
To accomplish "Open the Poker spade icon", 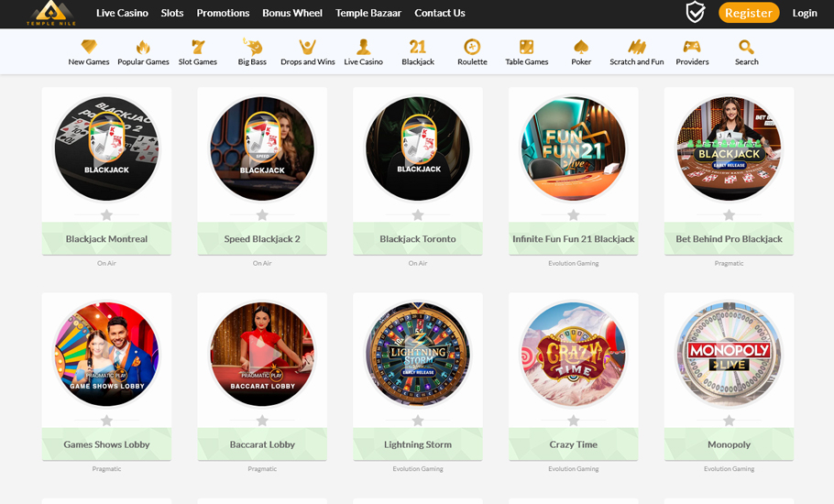I will (x=581, y=47).
